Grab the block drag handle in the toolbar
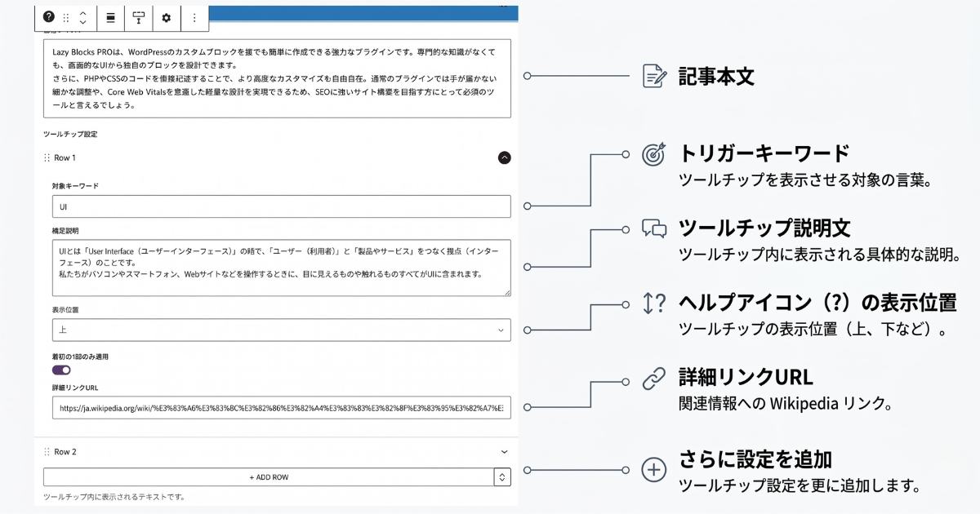This screenshot has height=514, width=980. (x=66, y=17)
